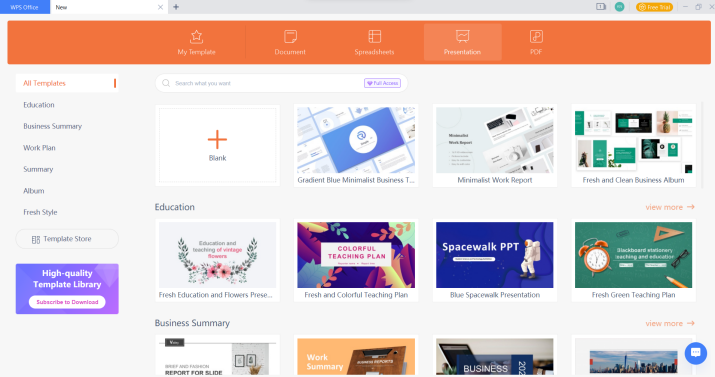Open the PDF icon

pos(536,36)
